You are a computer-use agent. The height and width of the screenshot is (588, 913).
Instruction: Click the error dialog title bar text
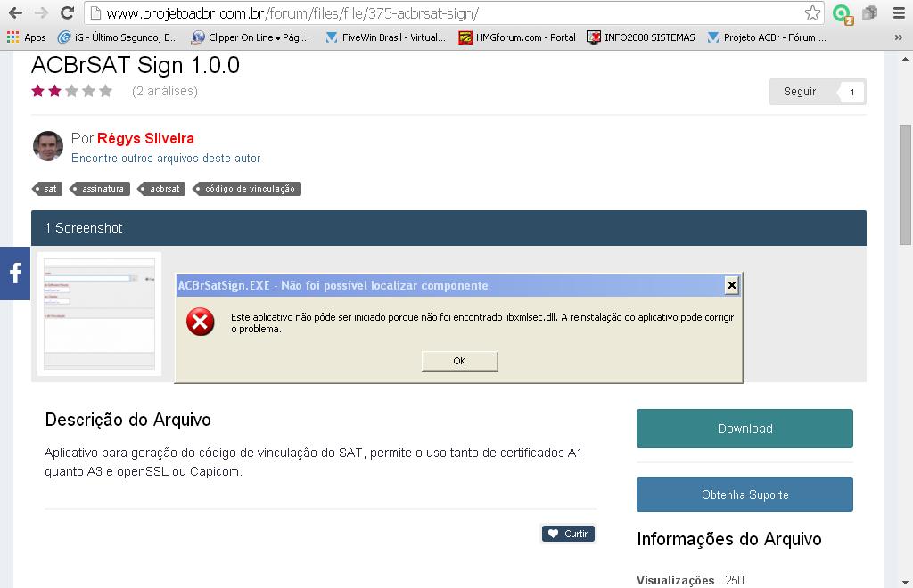[333, 286]
